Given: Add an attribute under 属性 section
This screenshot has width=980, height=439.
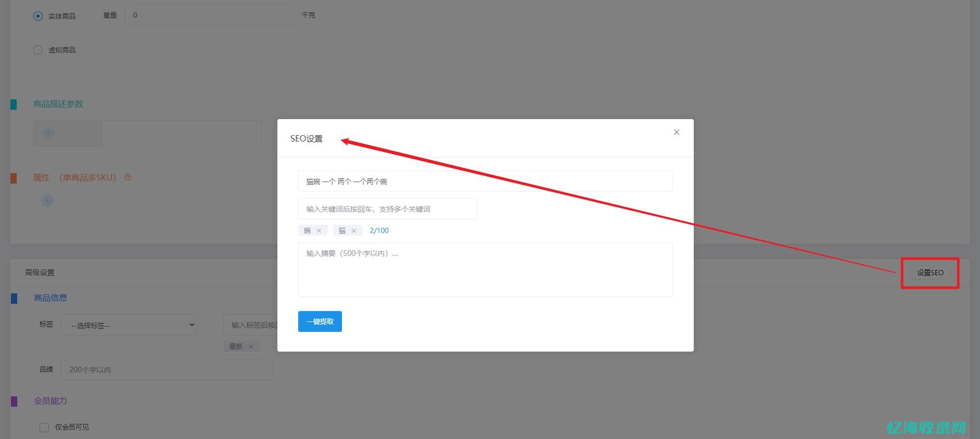Looking at the screenshot, I should pyautogui.click(x=47, y=200).
